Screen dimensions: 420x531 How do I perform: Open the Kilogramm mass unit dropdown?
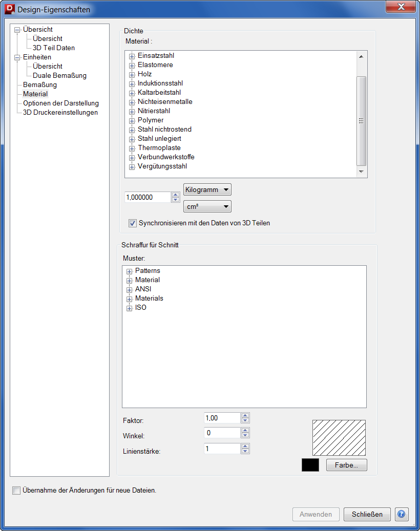pyautogui.click(x=207, y=189)
